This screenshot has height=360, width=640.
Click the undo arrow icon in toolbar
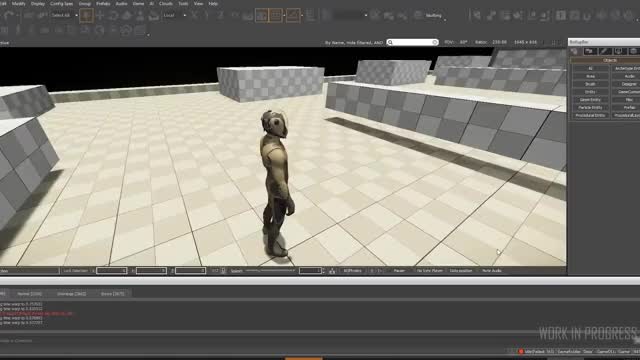[x=9, y=16]
